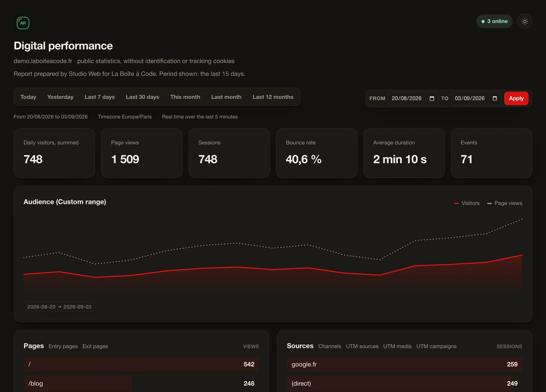
Task: Apply the custom date range
Action: coord(516,98)
